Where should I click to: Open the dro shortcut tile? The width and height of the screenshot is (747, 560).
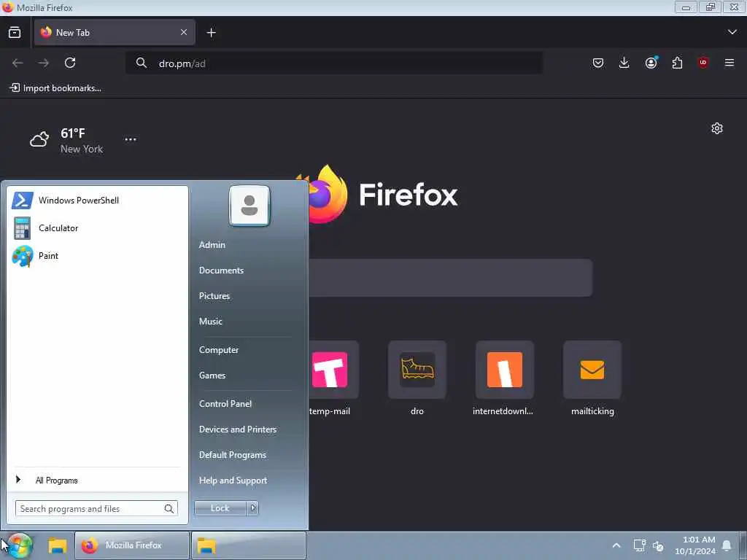coord(417,370)
